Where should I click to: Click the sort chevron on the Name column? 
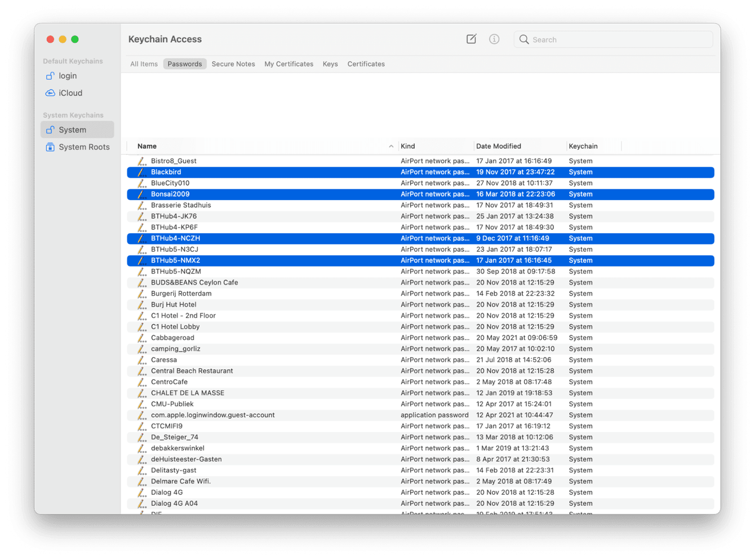(x=392, y=145)
